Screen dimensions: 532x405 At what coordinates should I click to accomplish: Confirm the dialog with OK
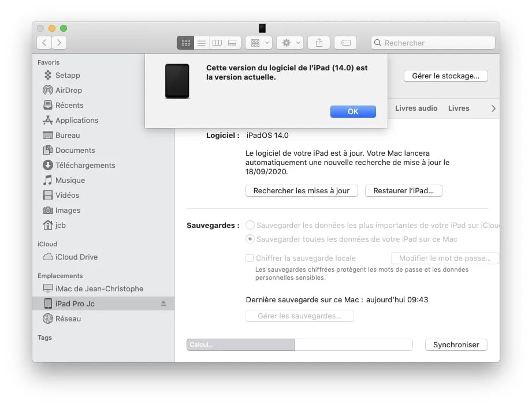tap(353, 111)
